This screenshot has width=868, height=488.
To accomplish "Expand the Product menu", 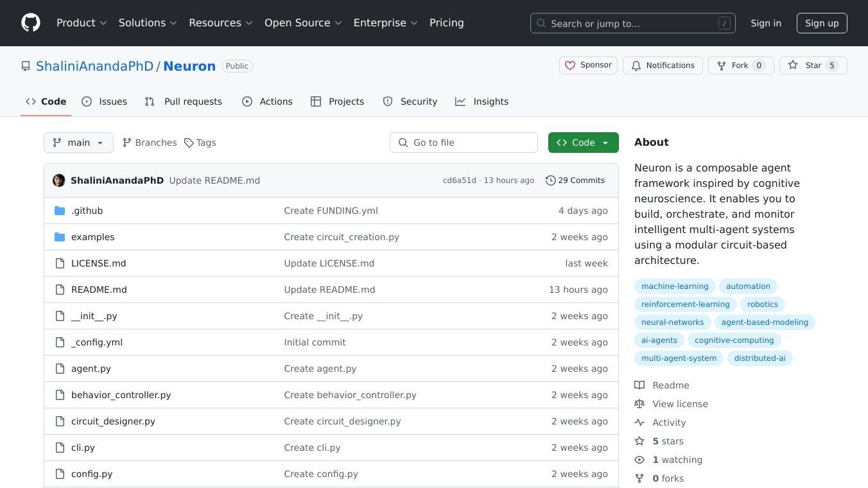I will tap(82, 23).
